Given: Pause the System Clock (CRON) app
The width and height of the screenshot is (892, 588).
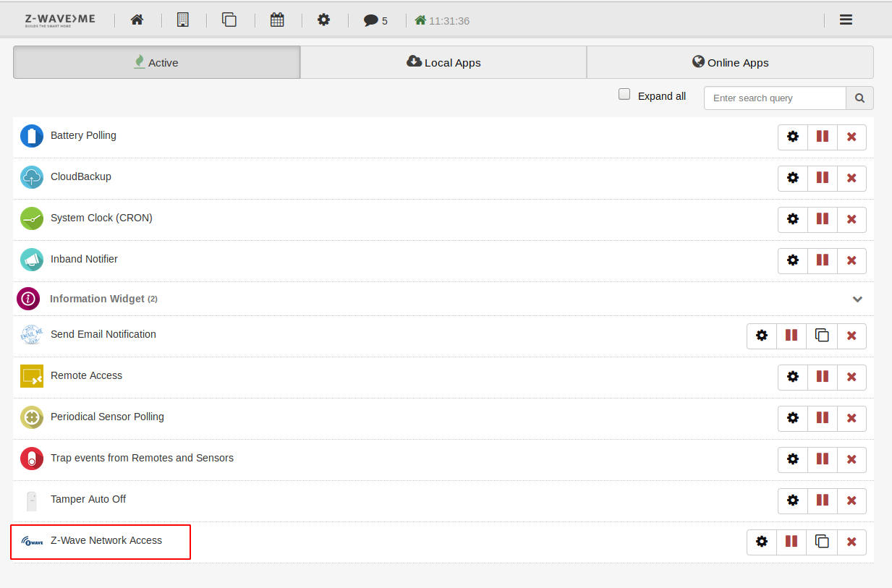Looking at the screenshot, I should click(x=823, y=219).
